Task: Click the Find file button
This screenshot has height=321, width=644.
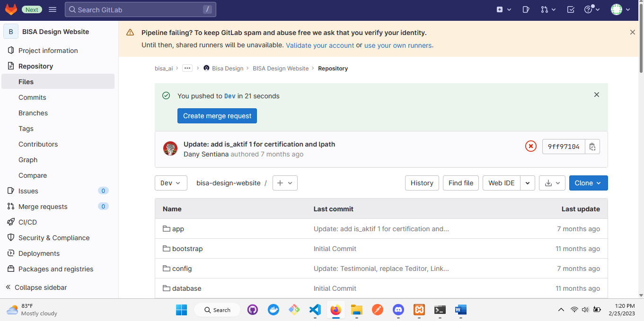Action: pyautogui.click(x=461, y=183)
